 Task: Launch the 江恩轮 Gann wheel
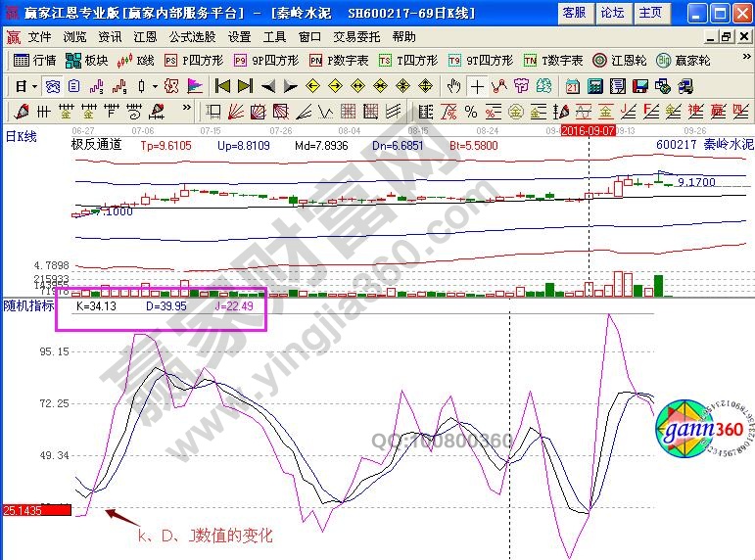pyautogui.click(x=620, y=60)
